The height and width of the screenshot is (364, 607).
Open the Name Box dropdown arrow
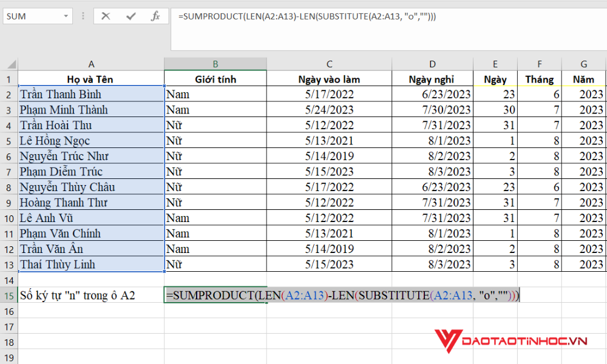[66, 16]
